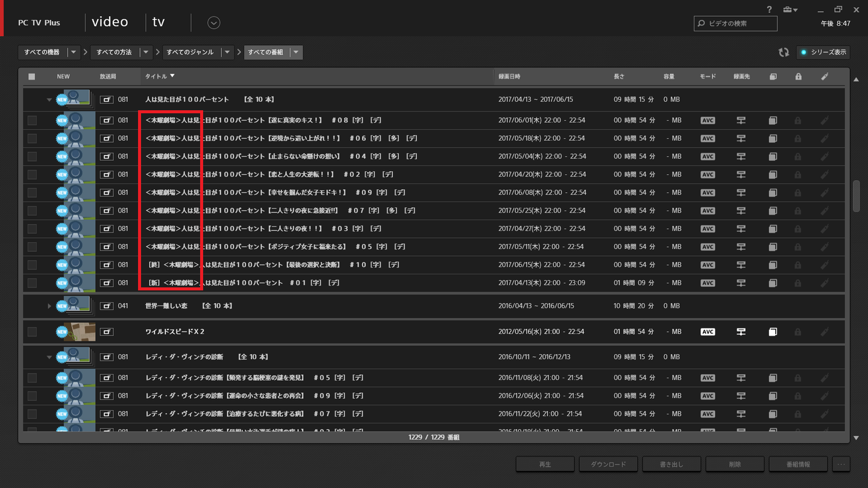Open the すべての機器 dropdown
This screenshot has width=868, height=488.
click(74, 52)
